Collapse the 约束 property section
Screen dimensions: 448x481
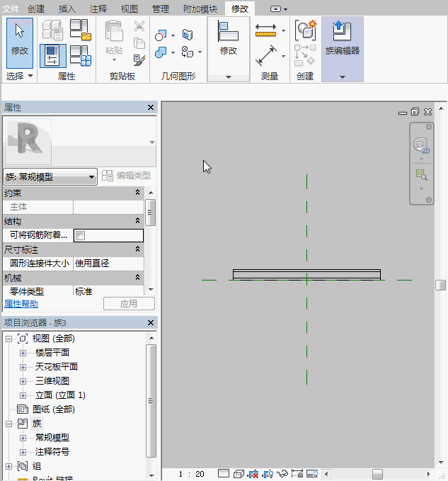coord(137,193)
